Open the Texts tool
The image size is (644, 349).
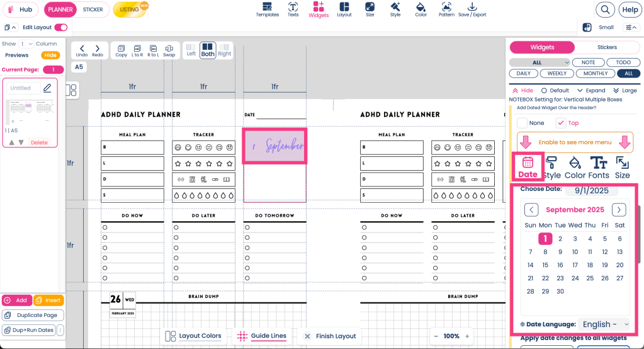click(293, 9)
